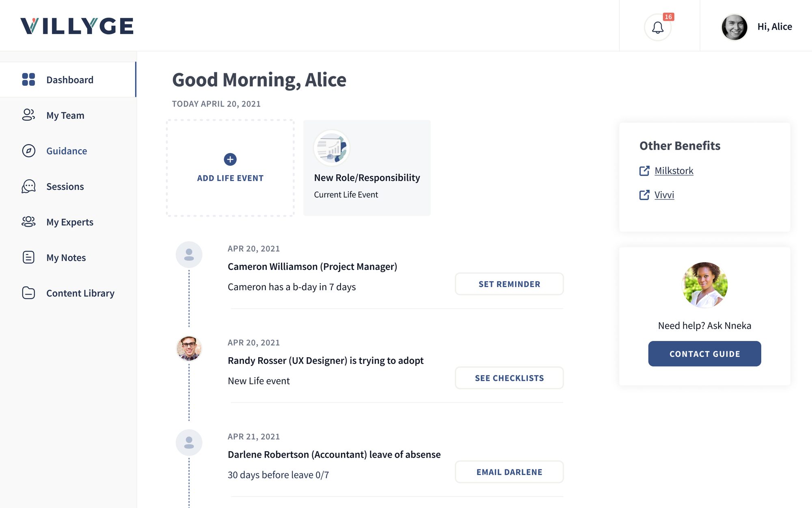812x508 pixels.
Task: Click '30 days before leave 0/7' text
Action: (278, 475)
